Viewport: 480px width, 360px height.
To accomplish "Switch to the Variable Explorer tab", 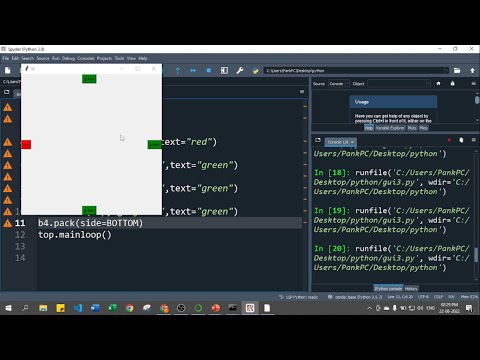I will click(390, 128).
